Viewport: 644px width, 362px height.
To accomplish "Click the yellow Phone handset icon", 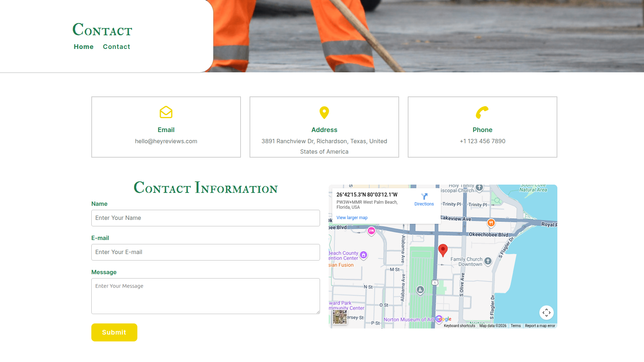I will point(482,112).
